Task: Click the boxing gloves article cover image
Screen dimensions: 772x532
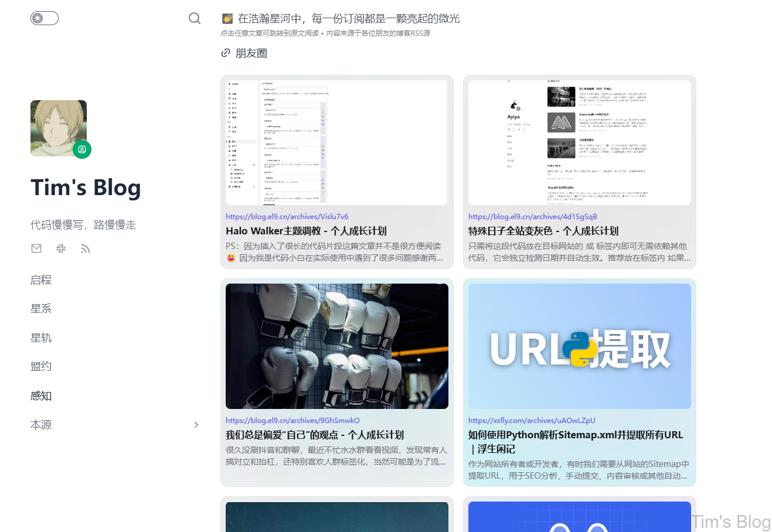Action: click(336, 346)
